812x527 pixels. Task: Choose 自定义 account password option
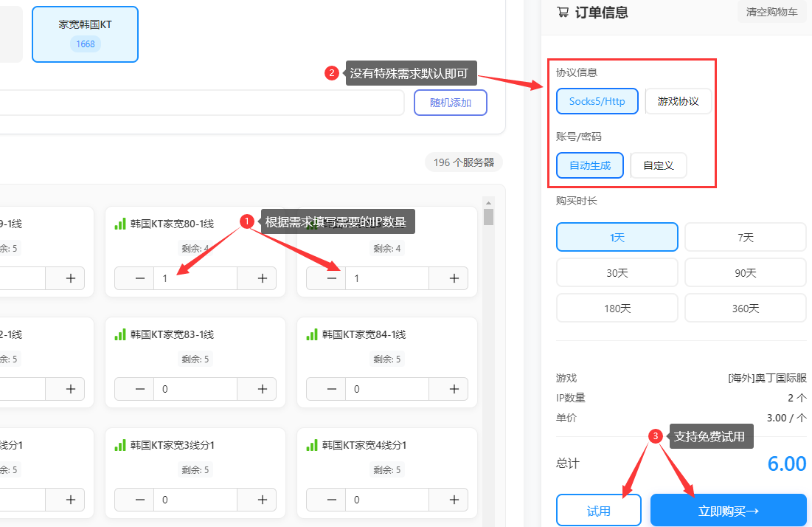[658, 166]
